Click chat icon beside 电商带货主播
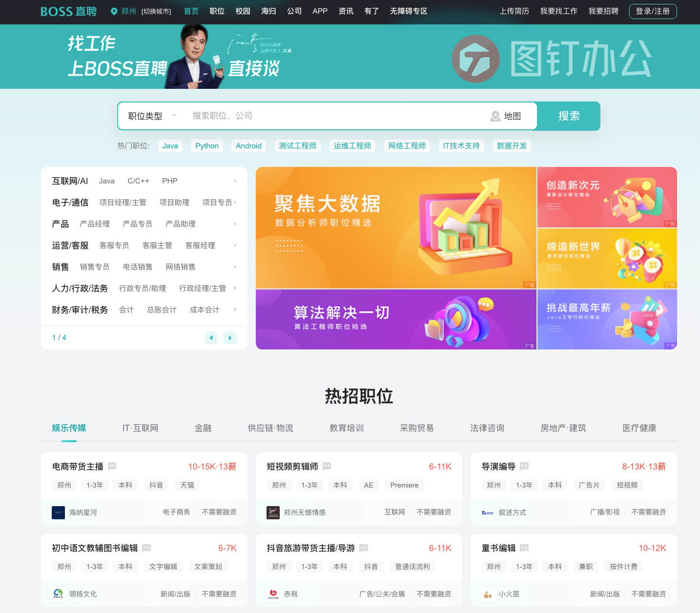Screen dimensions: 700x613 [112, 466]
